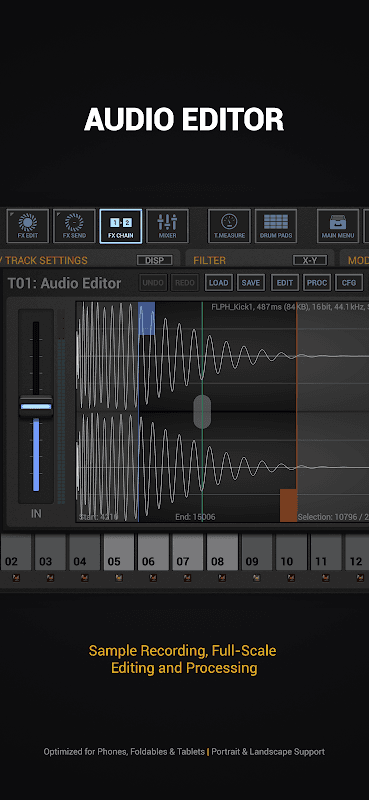Click the UNDO button

(x=153, y=283)
